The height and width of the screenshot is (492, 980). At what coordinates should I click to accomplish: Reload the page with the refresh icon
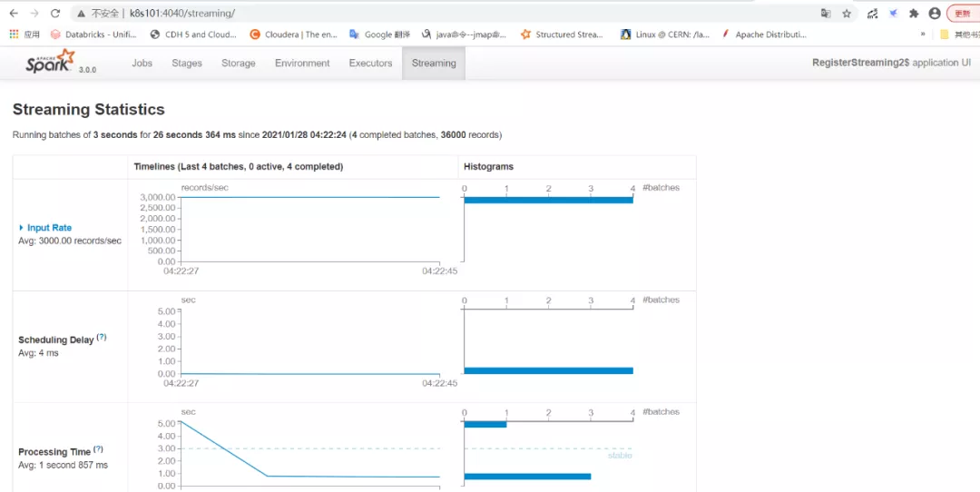tap(55, 14)
